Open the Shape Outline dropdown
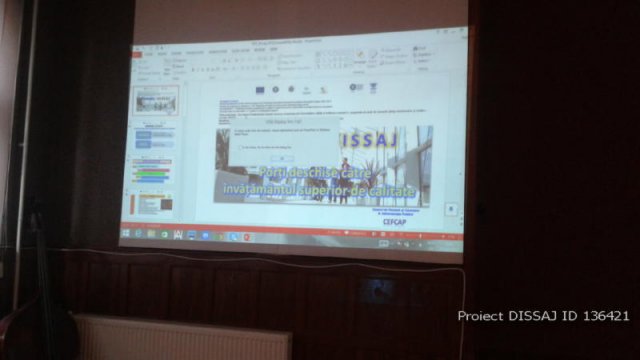The width and height of the screenshot is (640, 360). tap(394, 56)
